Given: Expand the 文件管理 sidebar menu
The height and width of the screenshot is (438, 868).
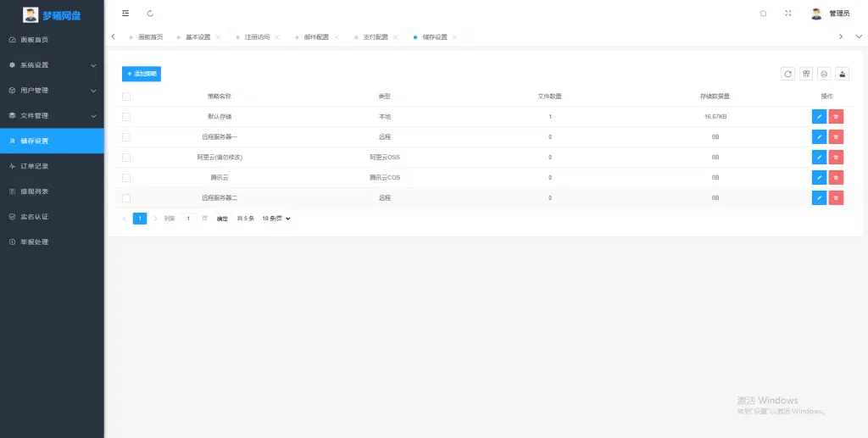Looking at the screenshot, I should 52,115.
